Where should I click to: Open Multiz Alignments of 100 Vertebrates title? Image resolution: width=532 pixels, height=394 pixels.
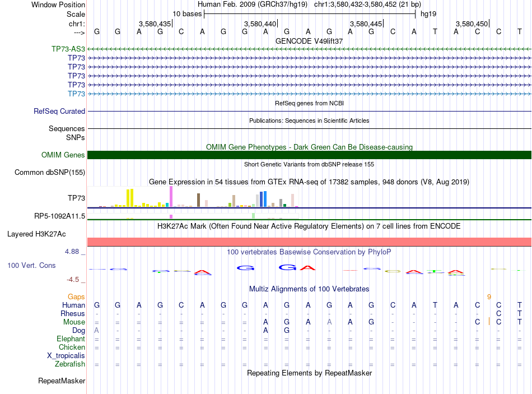[309, 289]
